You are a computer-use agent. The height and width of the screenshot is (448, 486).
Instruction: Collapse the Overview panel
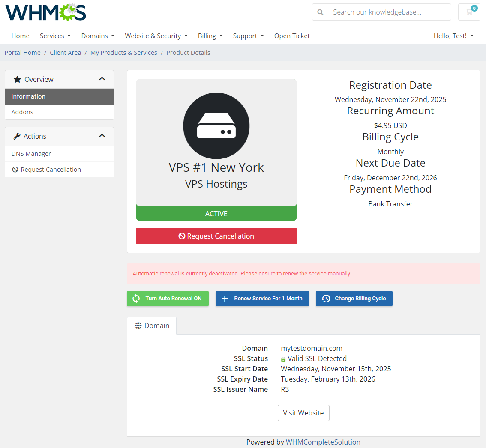pyautogui.click(x=102, y=79)
